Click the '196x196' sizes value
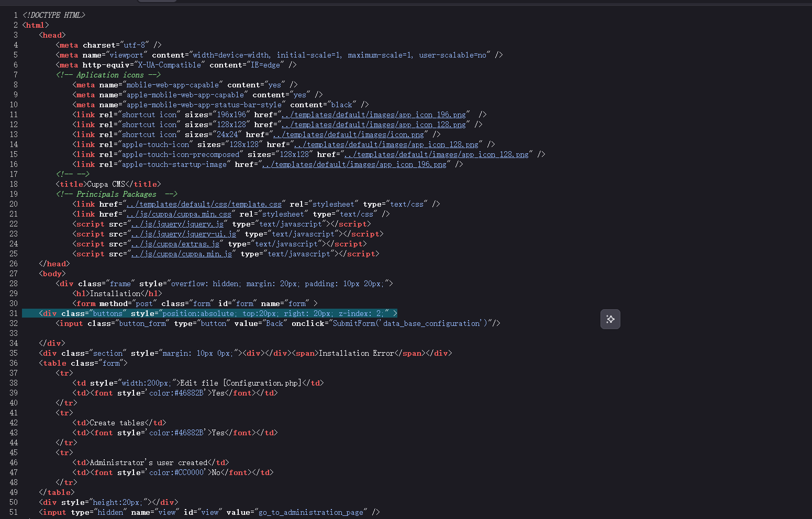This screenshot has height=519, width=812. (231, 115)
